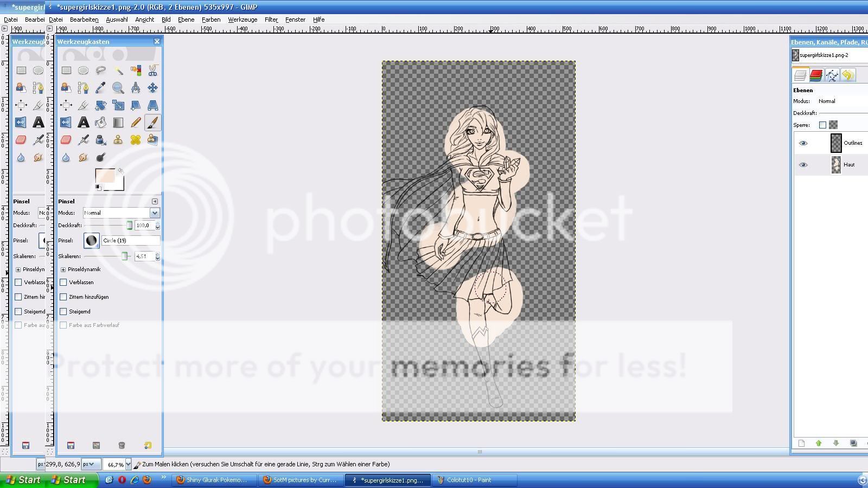Click the Deckkraft 100,0 spinner arrows
868x488 pixels.
[x=158, y=226]
